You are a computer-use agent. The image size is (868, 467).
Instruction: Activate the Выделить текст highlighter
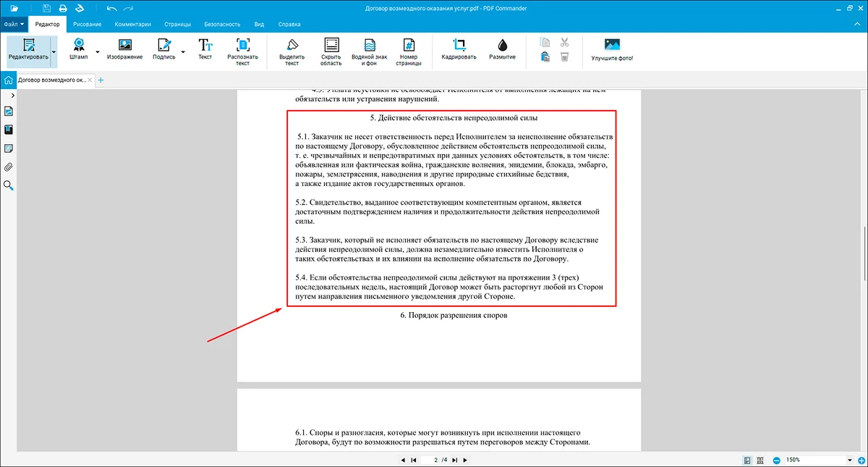pos(292,52)
